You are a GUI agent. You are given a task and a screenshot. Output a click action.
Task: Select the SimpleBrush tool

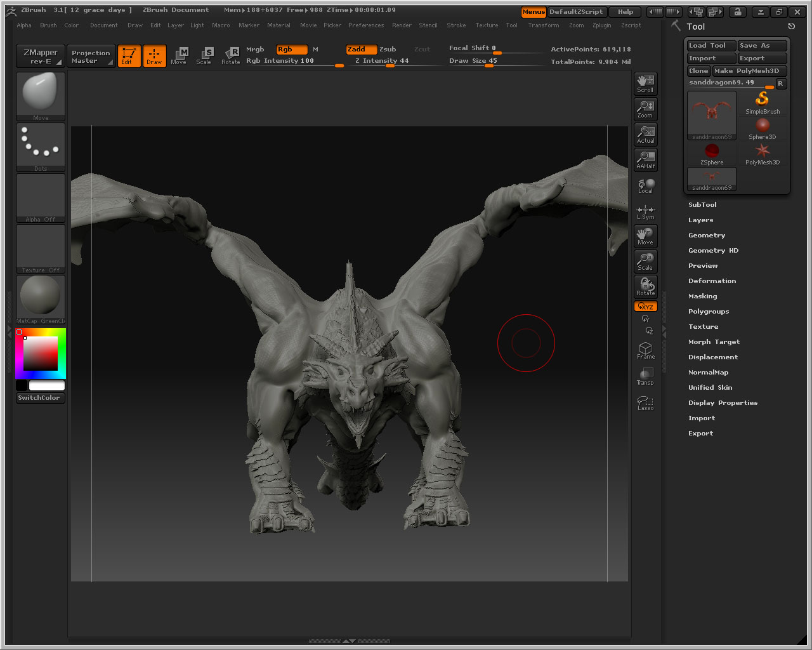point(763,103)
